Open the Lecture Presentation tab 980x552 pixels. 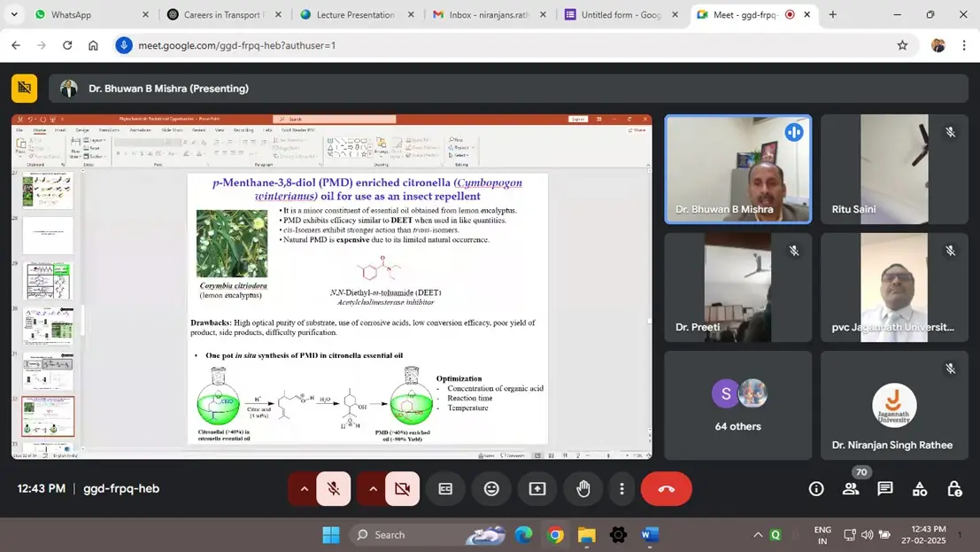(x=356, y=14)
